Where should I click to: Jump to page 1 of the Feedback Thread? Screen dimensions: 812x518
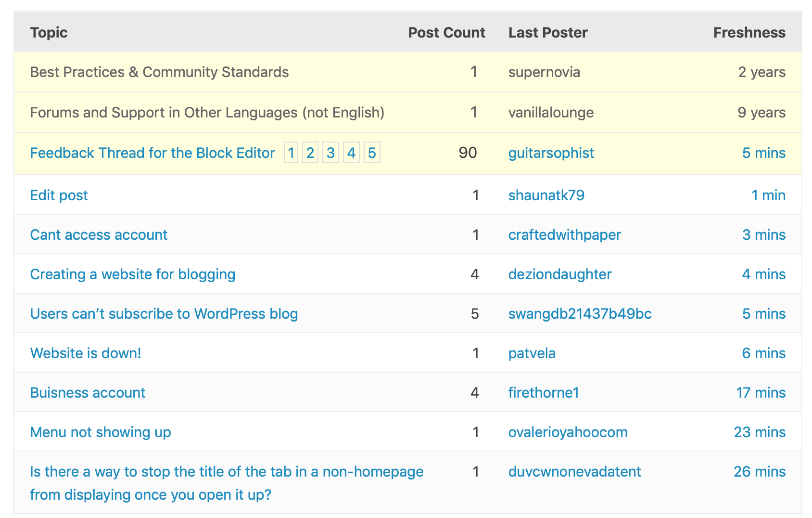(291, 153)
